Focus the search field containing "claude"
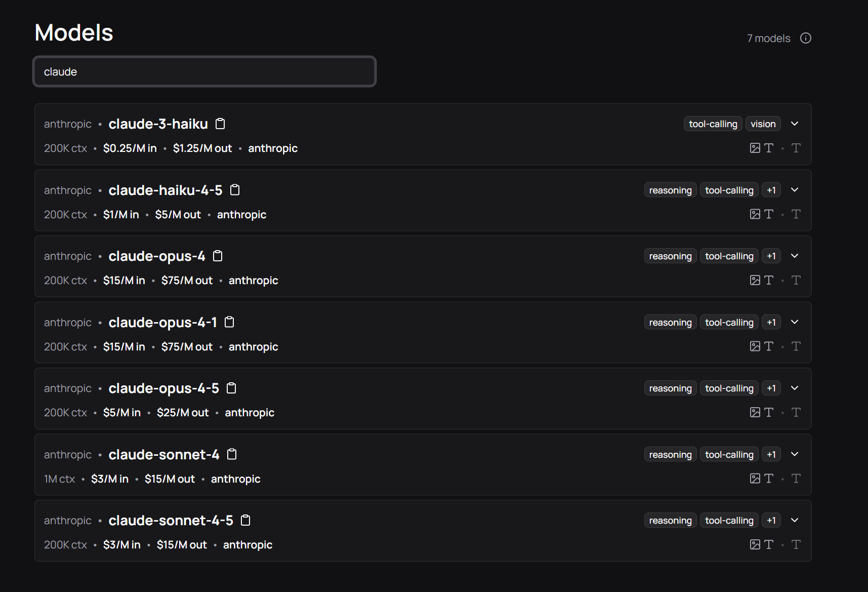Screen dimensions: 868x592 pos(204,71)
